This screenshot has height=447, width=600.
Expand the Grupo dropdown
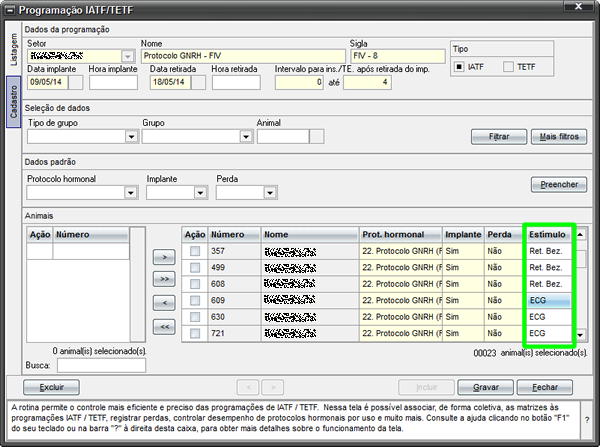tap(246, 137)
